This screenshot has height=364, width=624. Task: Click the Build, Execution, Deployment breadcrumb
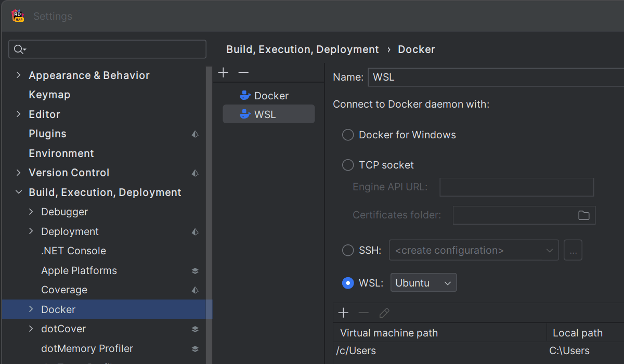(302, 49)
